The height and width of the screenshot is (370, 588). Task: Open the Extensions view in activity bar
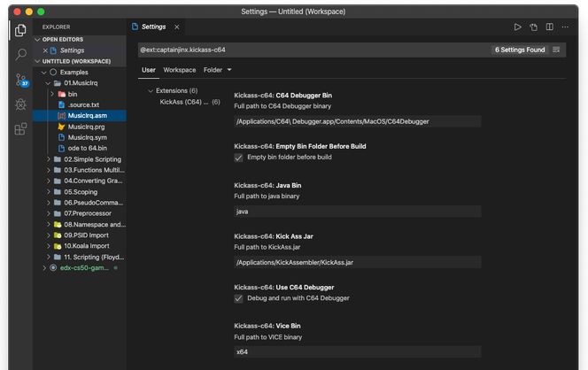(x=20, y=129)
